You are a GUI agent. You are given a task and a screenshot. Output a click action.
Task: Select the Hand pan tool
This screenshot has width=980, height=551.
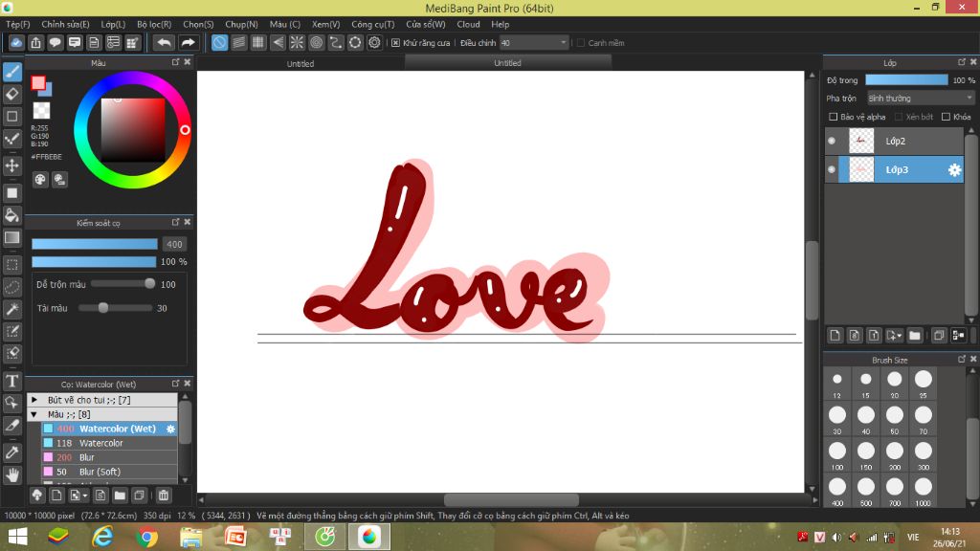(x=11, y=474)
